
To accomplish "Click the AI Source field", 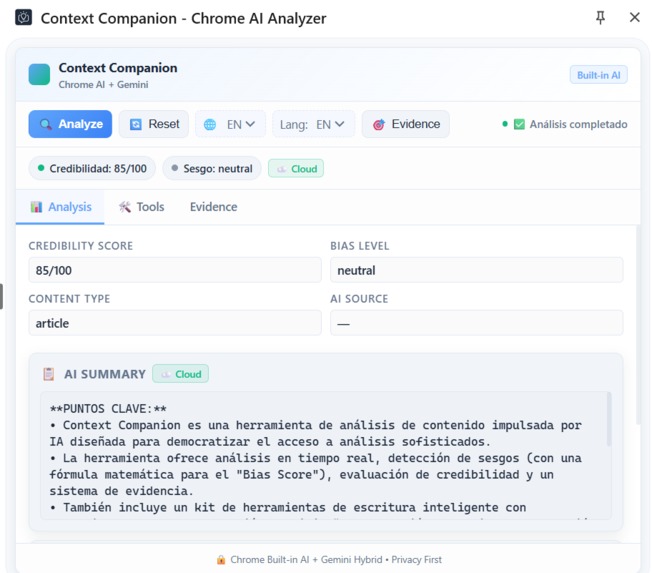I will coord(477,323).
